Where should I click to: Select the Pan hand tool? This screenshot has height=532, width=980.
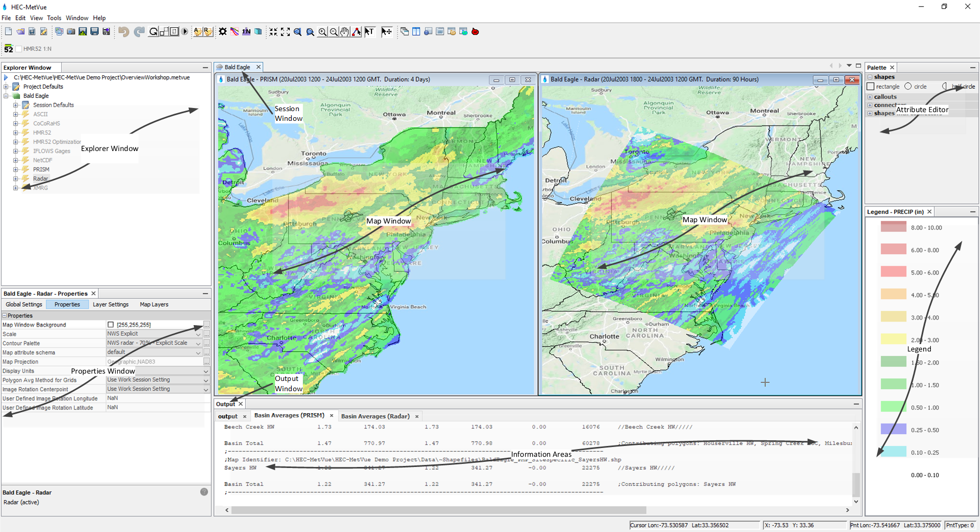pos(345,32)
